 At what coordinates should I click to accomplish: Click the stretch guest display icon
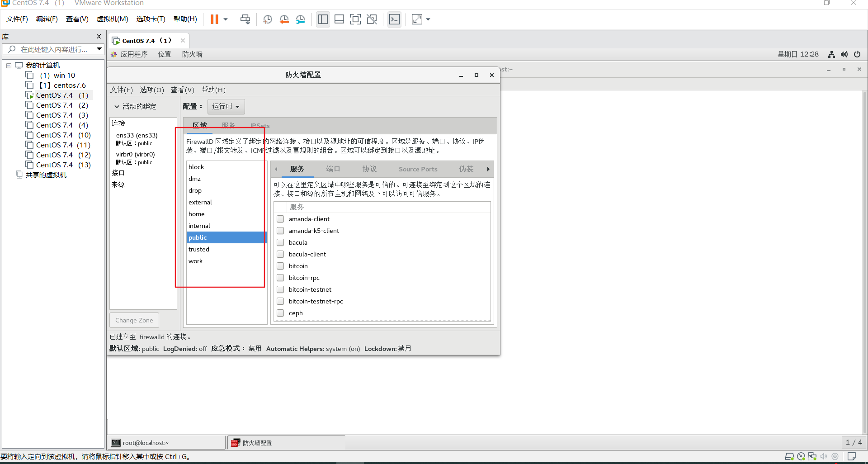[417, 19]
